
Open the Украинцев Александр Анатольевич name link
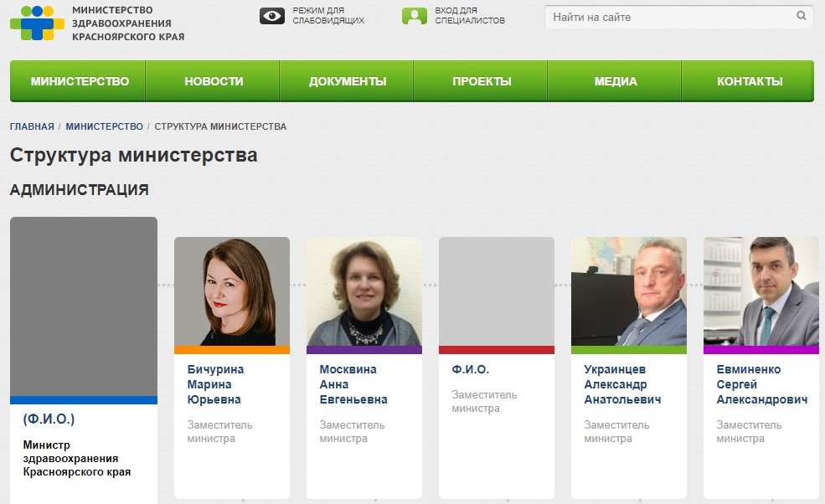click(622, 384)
